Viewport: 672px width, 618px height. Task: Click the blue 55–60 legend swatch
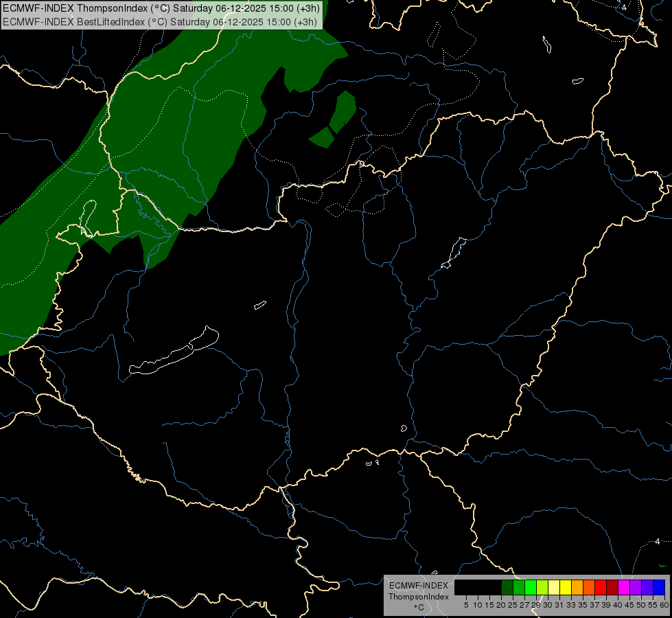659,587
